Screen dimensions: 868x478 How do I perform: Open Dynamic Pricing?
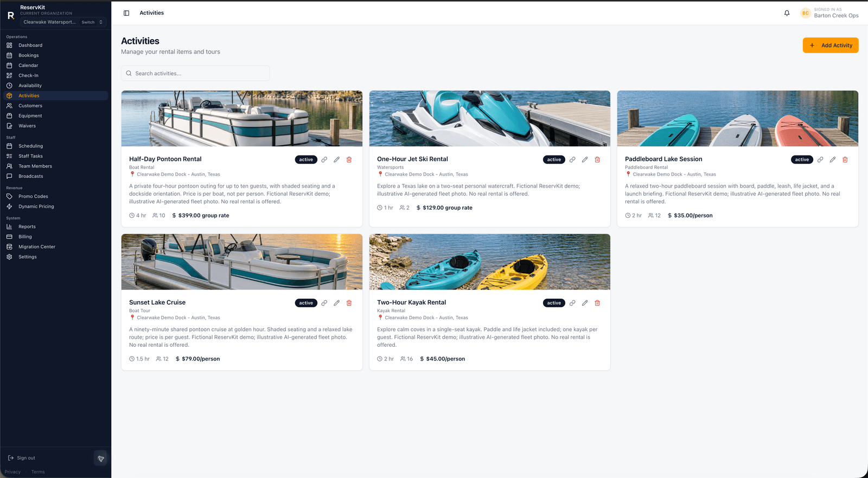pyautogui.click(x=55, y=206)
